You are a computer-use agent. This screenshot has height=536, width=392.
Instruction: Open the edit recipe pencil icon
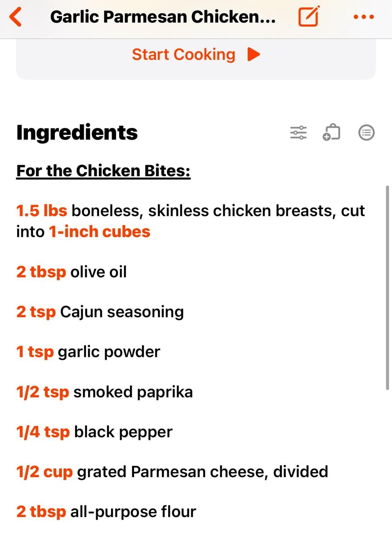(309, 17)
